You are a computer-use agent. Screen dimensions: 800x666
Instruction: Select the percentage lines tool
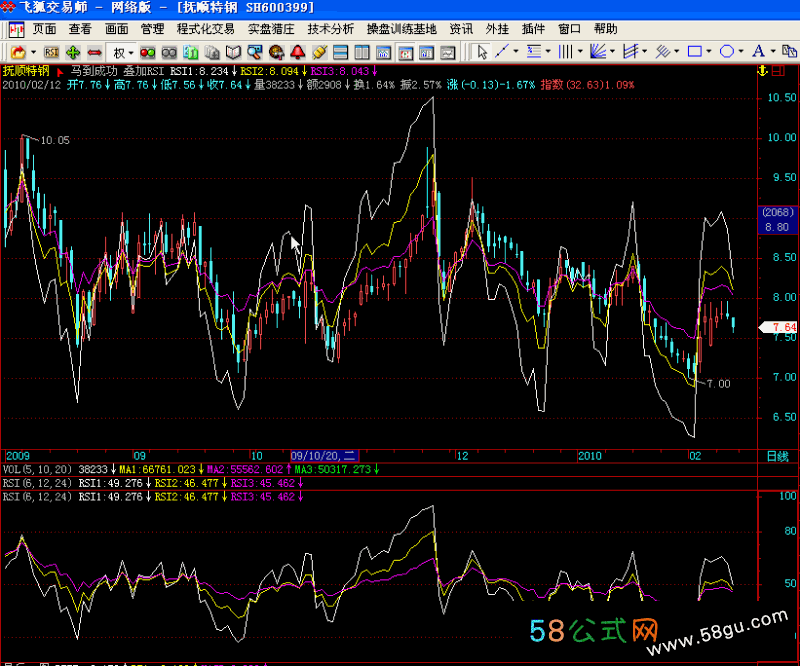534,52
